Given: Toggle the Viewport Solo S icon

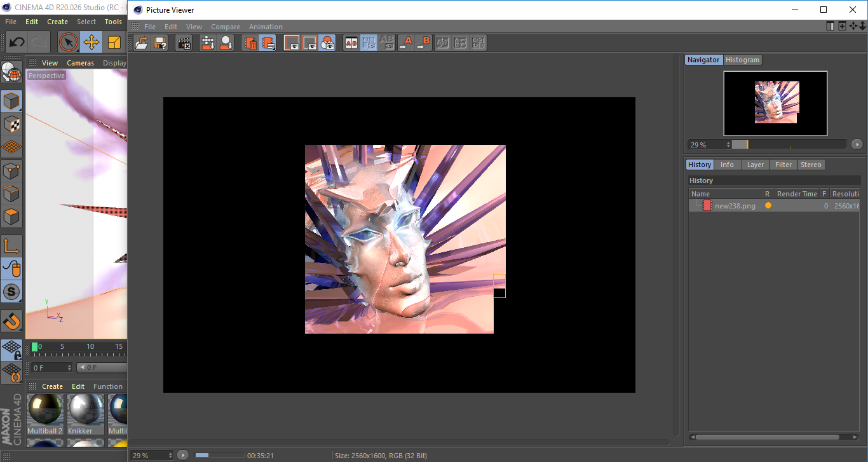Looking at the screenshot, I should click(x=11, y=292).
